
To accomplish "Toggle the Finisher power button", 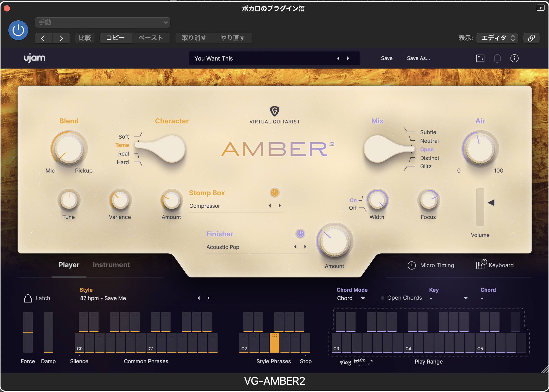I will (x=300, y=234).
